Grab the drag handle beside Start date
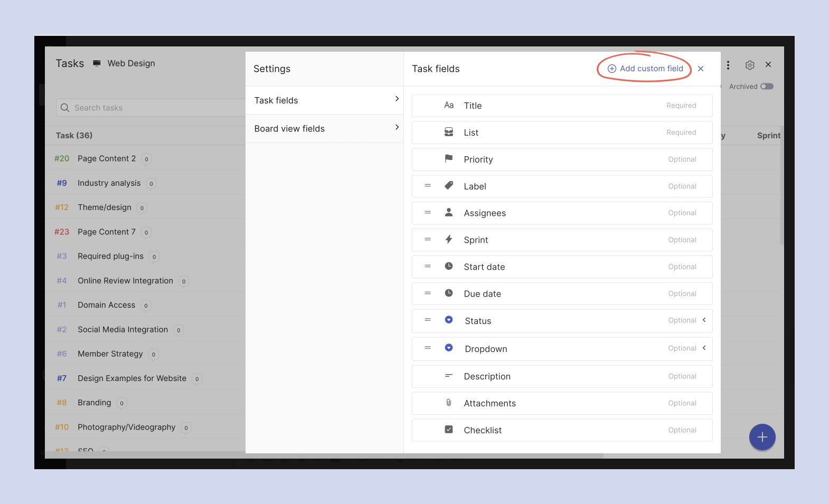 pyautogui.click(x=428, y=267)
